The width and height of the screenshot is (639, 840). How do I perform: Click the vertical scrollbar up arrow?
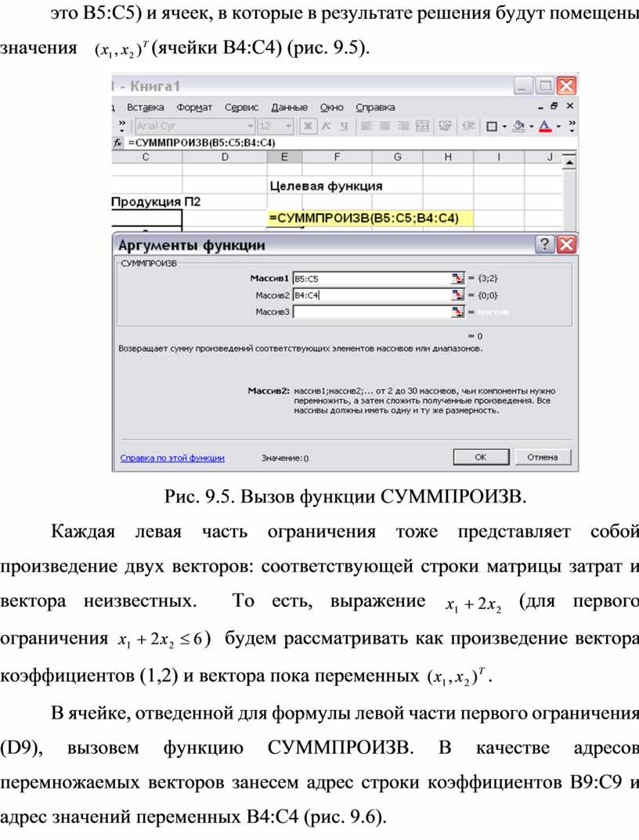569,161
